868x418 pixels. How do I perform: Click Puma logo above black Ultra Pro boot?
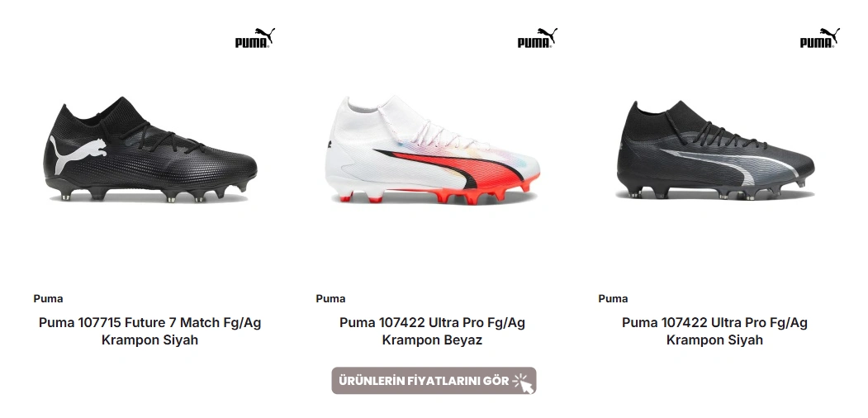[x=820, y=38]
